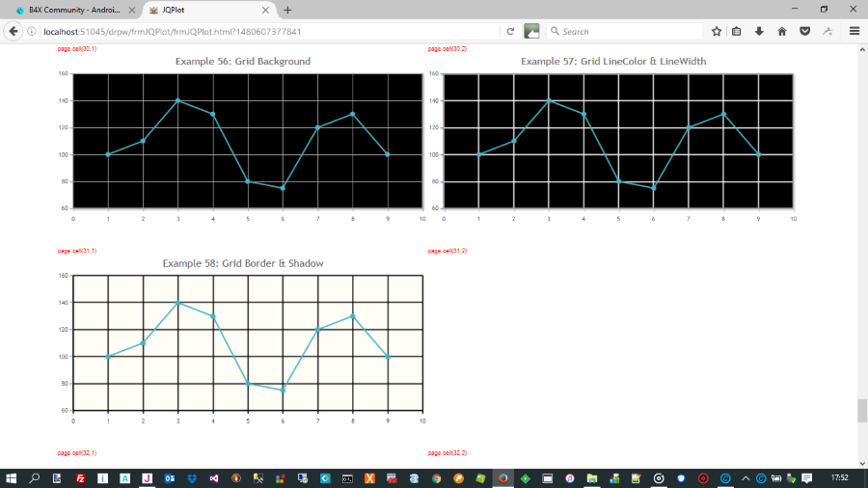Click the page vertical scrollbar thumb
868x488 pixels.
[x=862, y=411]
